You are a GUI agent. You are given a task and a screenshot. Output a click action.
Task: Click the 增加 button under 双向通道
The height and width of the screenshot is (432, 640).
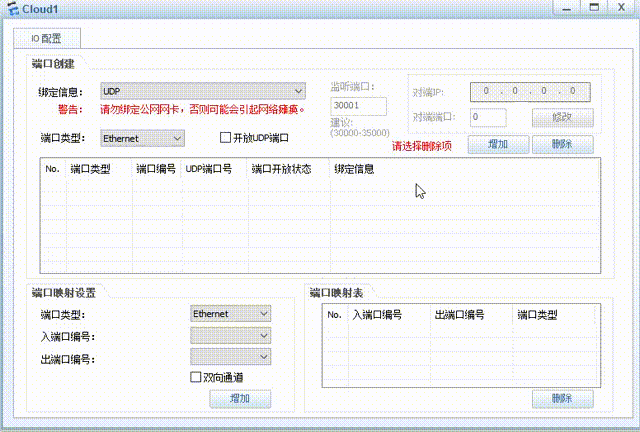coord(240,398)
